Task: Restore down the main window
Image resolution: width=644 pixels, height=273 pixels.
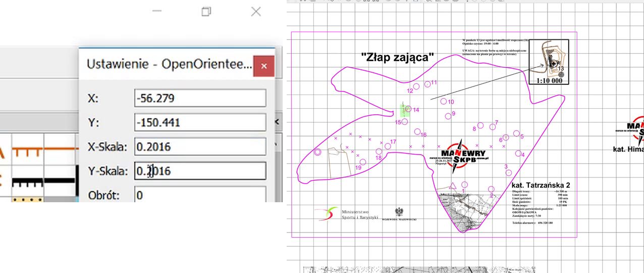Action: coord(206,11)
